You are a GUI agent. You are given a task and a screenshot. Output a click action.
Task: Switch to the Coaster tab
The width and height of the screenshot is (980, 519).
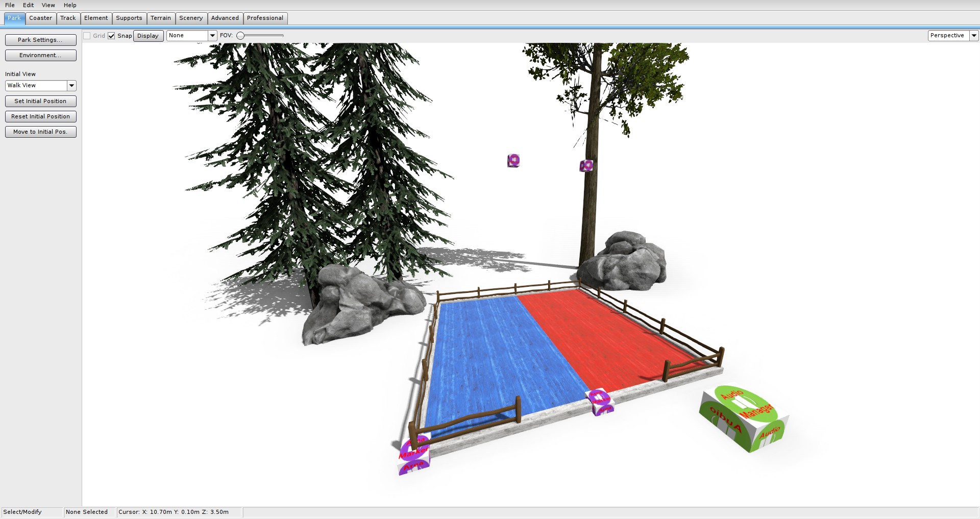[41, 18]
